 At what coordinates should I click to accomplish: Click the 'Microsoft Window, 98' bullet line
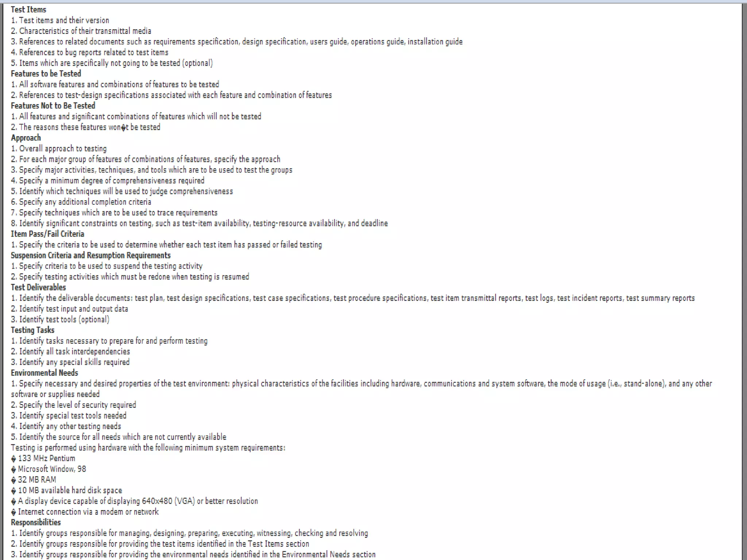(49, 469)
